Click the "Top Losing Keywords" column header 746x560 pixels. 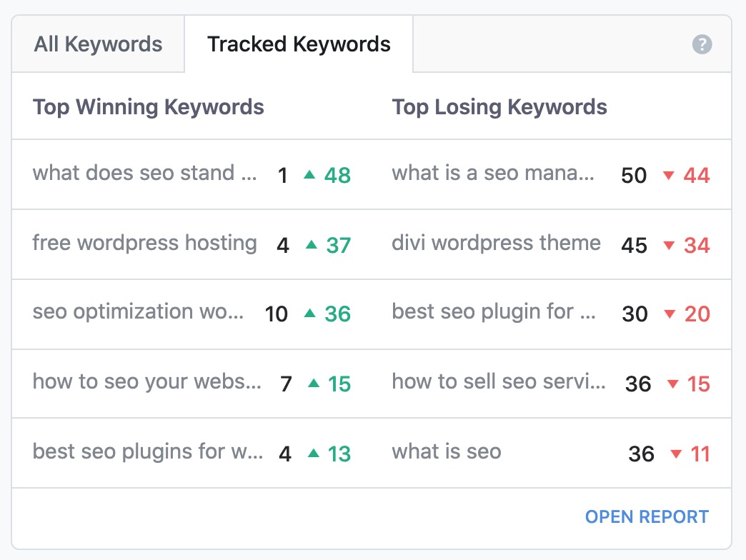tap(499, 106)
